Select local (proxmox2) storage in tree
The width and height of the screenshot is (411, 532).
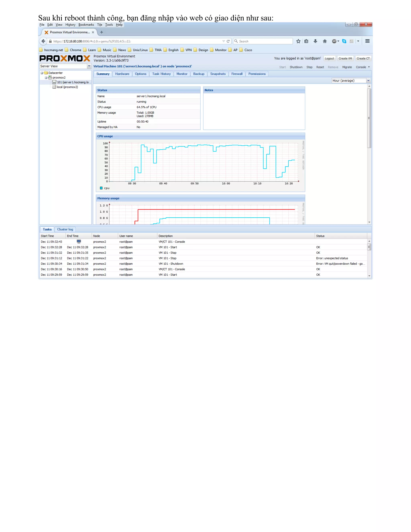tap(67, 87)
